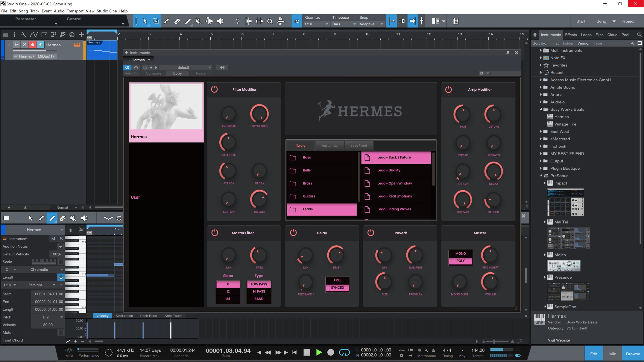Image resolution: width=644 pixels, height=362 pixels.
Task: Click the sidechain arrow icon next to preset
Action: [222, 68]
